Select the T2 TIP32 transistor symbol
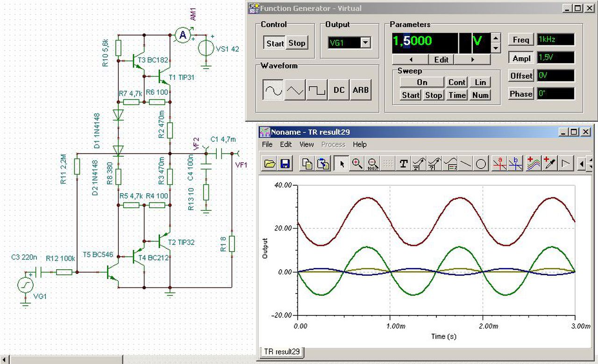Image resolution: width=598 pixels, height=364 pixels. pyautogui.click(x=163, y=241)
